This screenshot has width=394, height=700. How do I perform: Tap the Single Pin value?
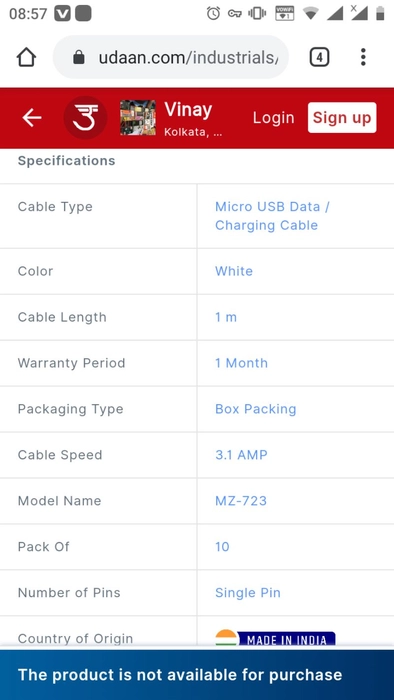click(248, 593)
